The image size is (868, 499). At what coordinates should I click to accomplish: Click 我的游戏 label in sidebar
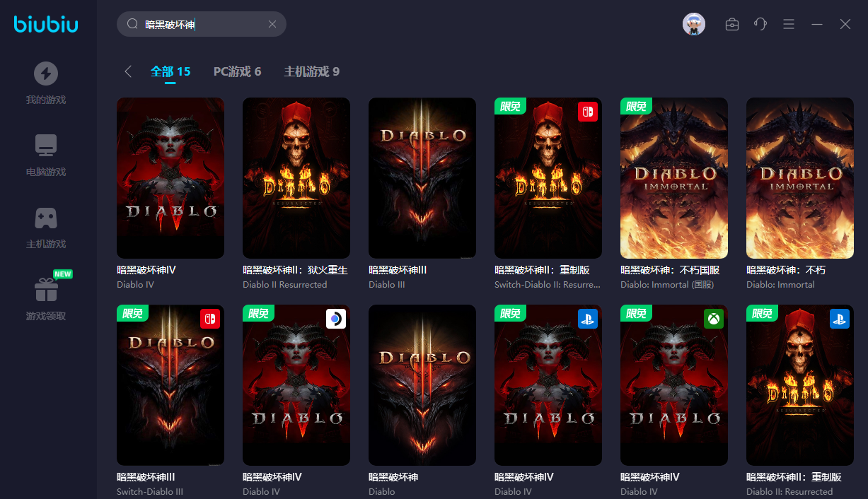(46, 100)
